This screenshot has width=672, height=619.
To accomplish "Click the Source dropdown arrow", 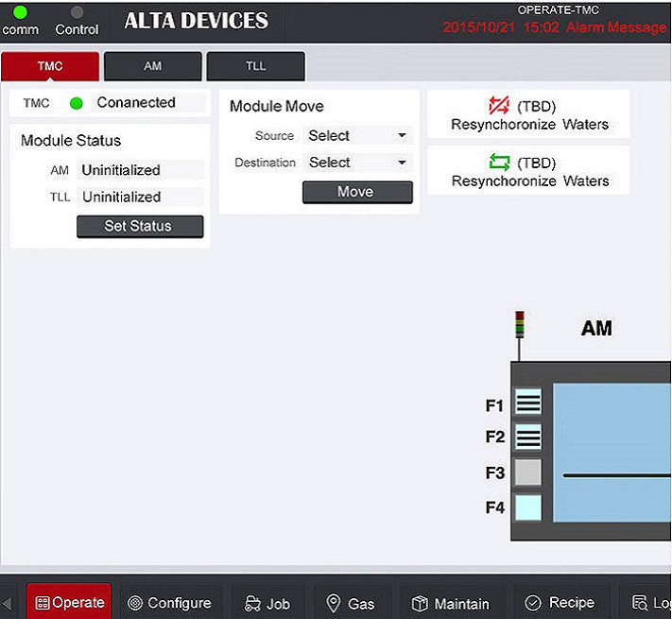I will [402, 135].
